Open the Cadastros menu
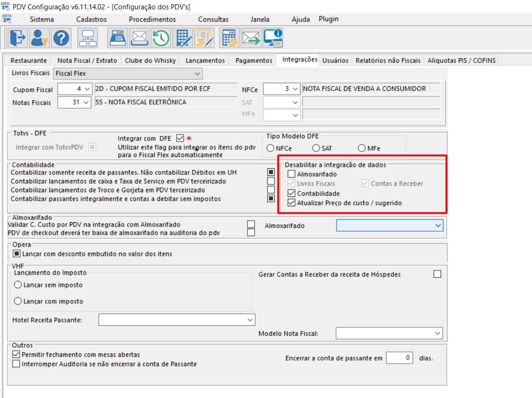The image size is (532, 398). 91,19
